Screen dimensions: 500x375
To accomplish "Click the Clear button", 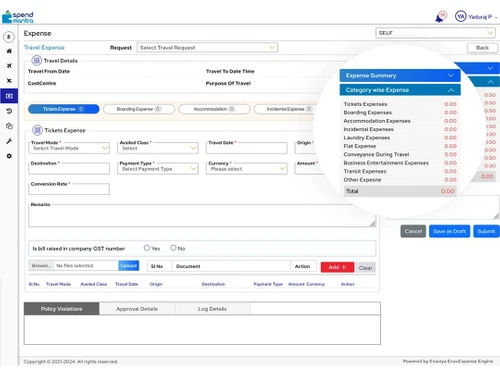I will 365,268.
